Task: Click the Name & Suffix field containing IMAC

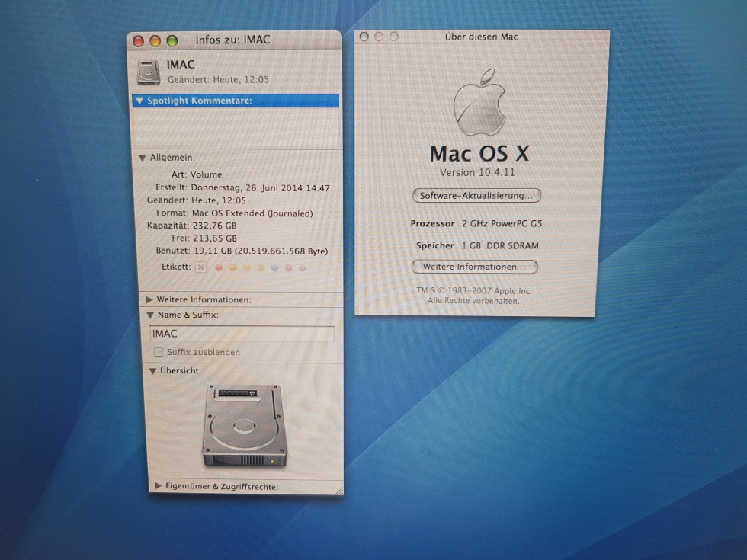Action: (x=242, y=334)
